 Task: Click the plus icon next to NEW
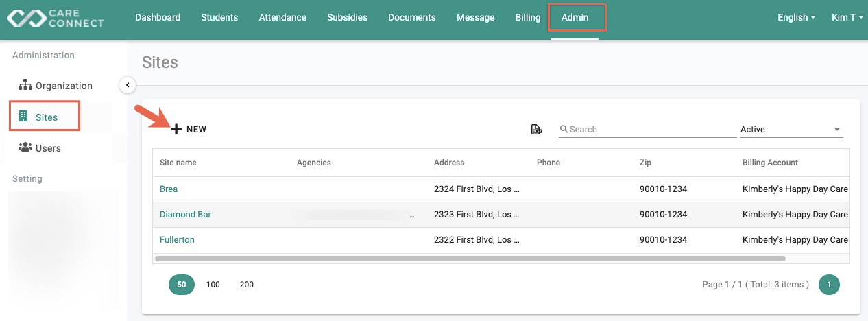coord(176,129)
